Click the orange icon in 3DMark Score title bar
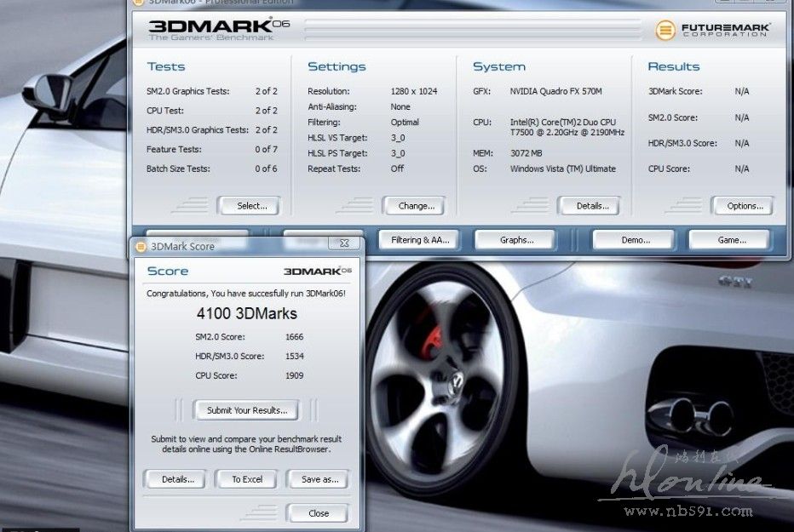 [x=140, y=246]
